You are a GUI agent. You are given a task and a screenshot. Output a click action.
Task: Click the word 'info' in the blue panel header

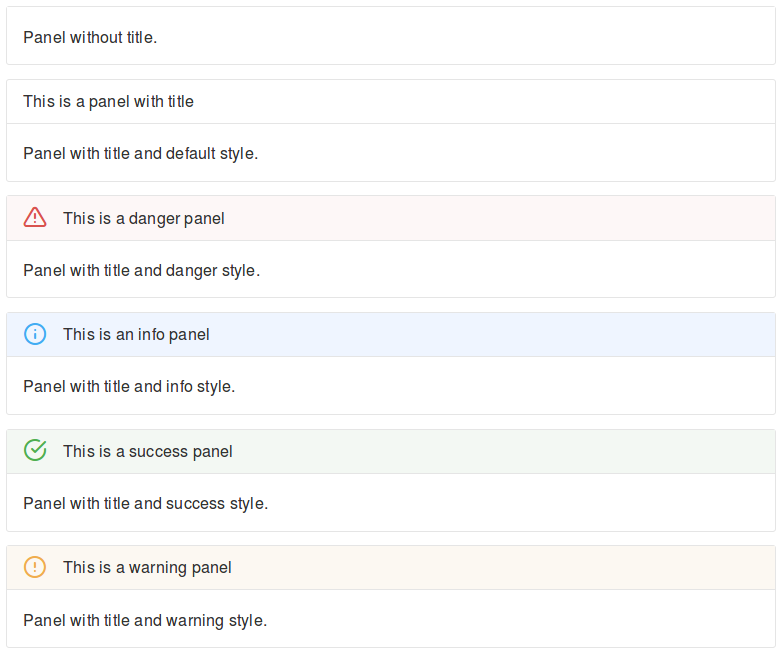click(x=151, y=334)
